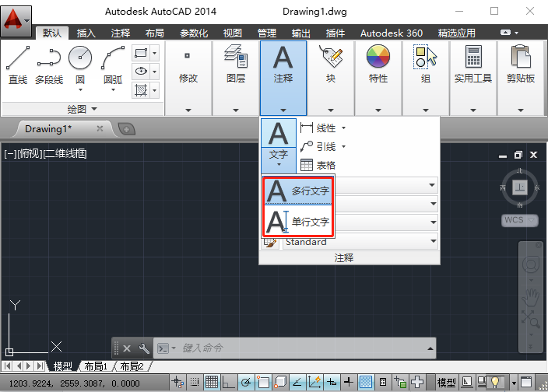Open the 线性 dimension type dropdown arrow
548x392 pixels.
(343, 128)
